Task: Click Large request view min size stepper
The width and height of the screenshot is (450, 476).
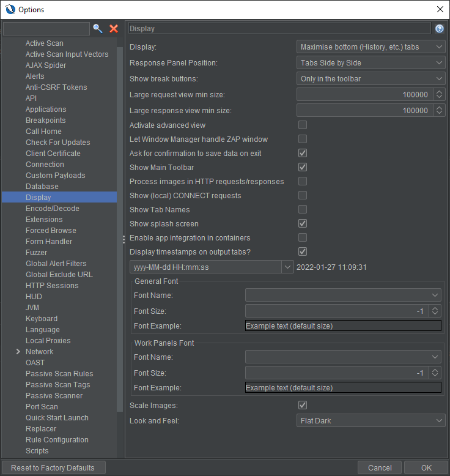Action: click(x=439, y=94)
